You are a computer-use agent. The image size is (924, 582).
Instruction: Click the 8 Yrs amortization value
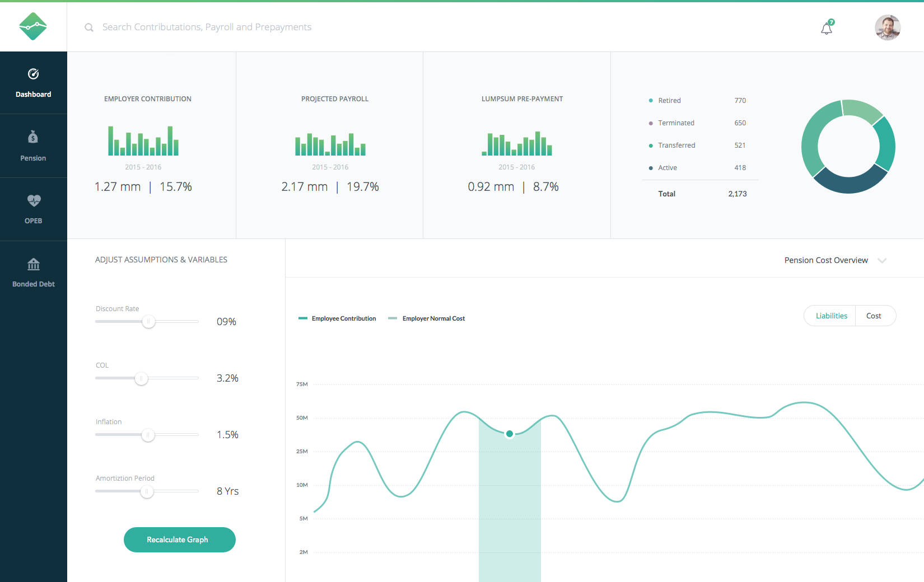click(x=227, y=491)
